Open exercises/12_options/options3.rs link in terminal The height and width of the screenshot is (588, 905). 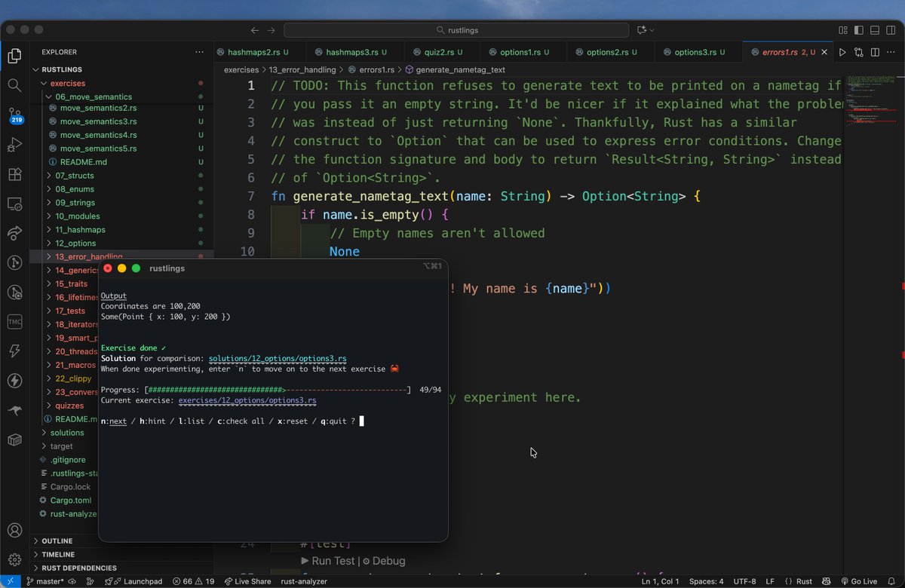[x=247, y=400]
